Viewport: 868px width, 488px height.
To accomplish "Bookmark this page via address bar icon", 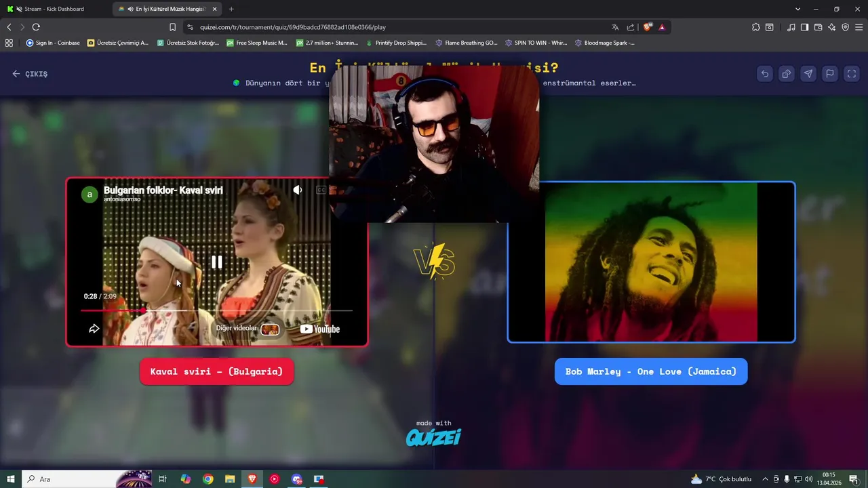I will [172, 27].
